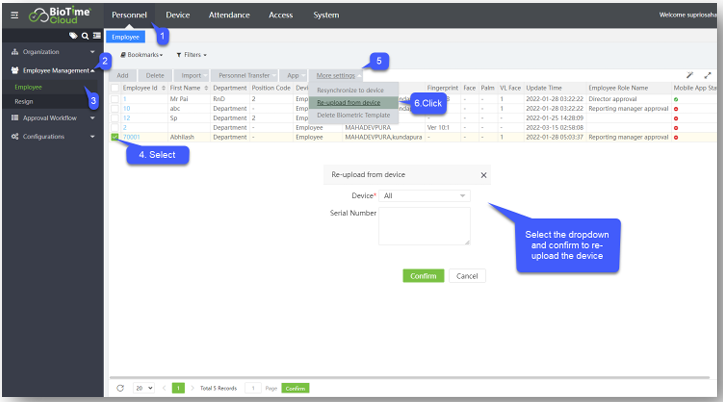This screenshot has height=402, width=723.
Task: Click the table column settings icon
Action: (690, 75)
